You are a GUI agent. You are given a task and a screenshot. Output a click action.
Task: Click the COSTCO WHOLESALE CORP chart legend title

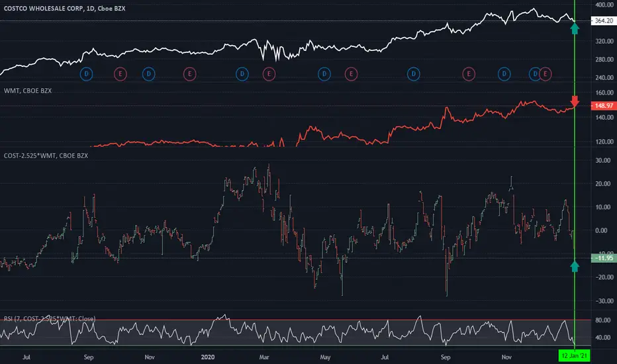64,8
